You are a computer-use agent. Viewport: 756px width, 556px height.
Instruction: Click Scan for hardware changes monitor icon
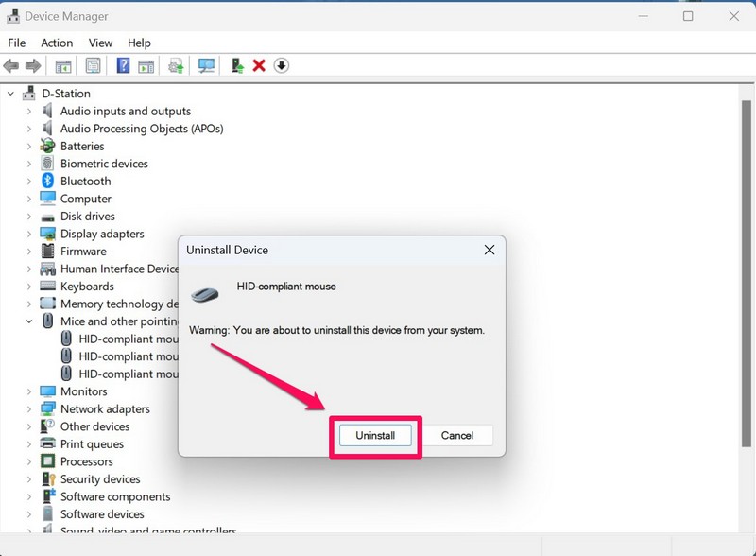tap(206, 65)
